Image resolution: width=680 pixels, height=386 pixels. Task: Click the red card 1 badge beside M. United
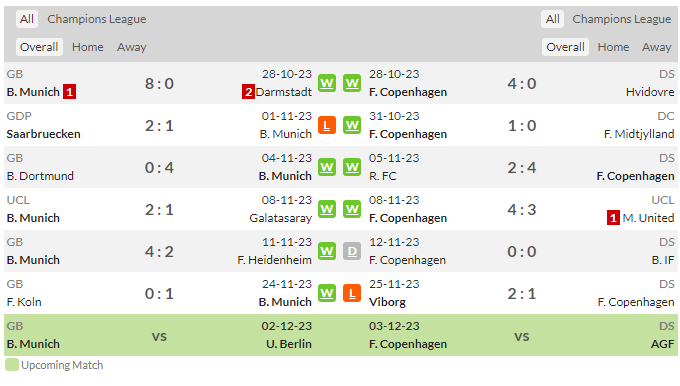click(x=613, y=218)
